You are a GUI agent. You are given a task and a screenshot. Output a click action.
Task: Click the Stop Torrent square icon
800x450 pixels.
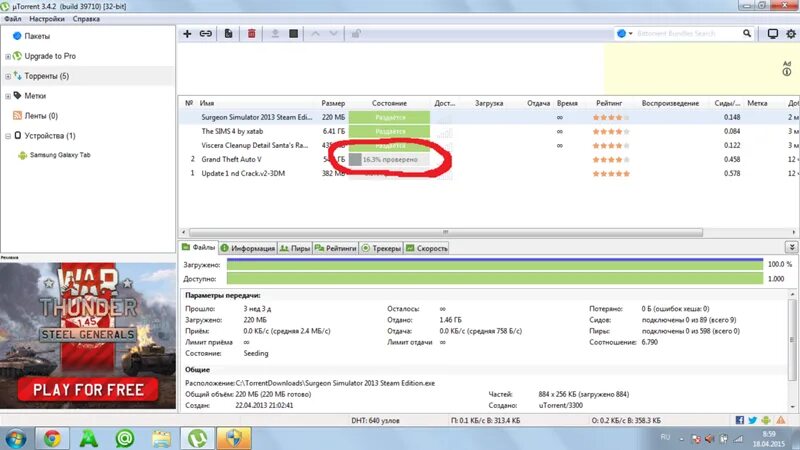pyautogui.click(x=293, y=34)
